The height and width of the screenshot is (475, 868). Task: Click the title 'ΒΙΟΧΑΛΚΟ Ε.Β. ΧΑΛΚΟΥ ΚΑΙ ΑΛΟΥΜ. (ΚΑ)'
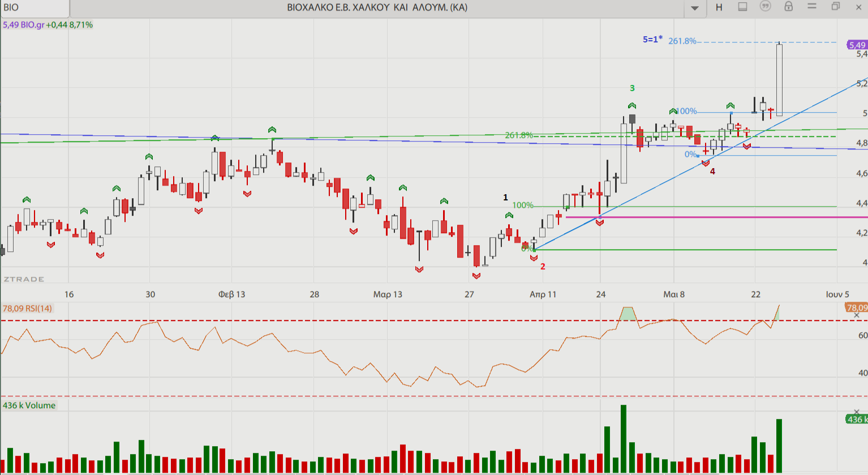[377, 8]
